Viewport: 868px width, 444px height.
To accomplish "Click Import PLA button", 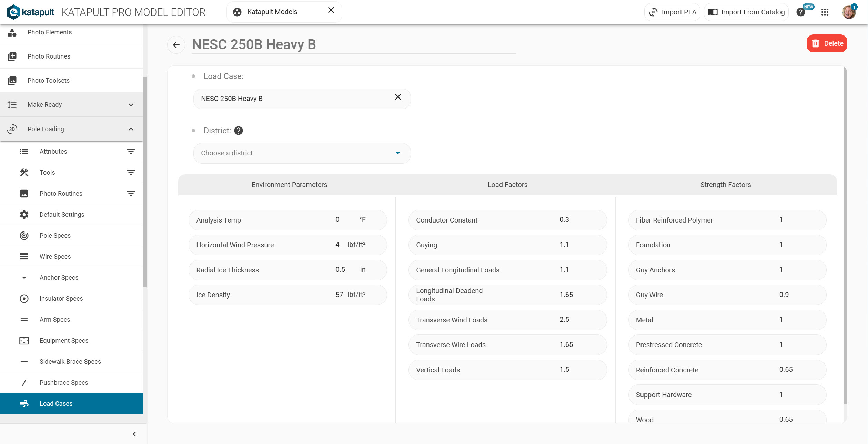I will coord(673,12).
